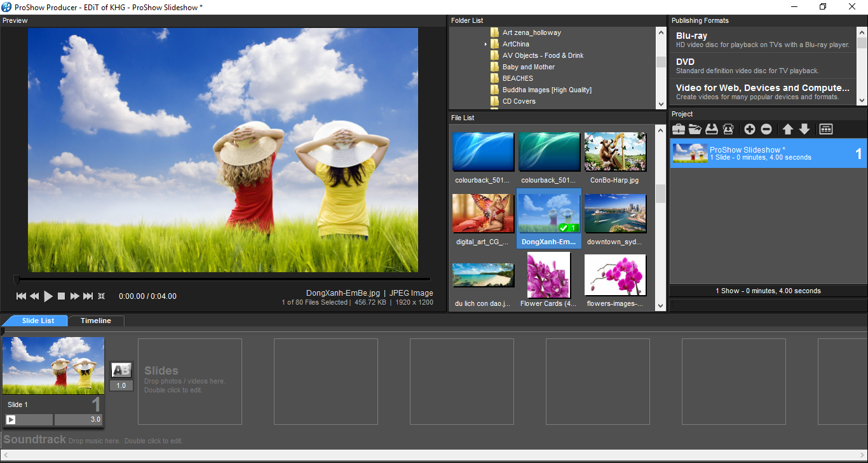
Task: Click the AB transition icon after Slide 1
Action: pos(121,370)
